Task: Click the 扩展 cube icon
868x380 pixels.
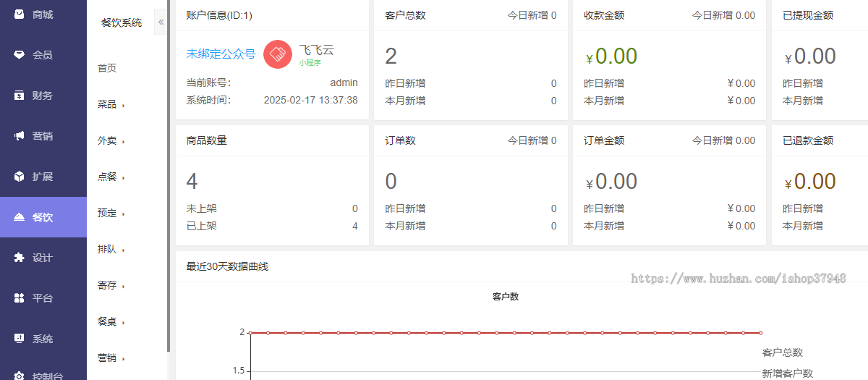Action: point(19,177)
